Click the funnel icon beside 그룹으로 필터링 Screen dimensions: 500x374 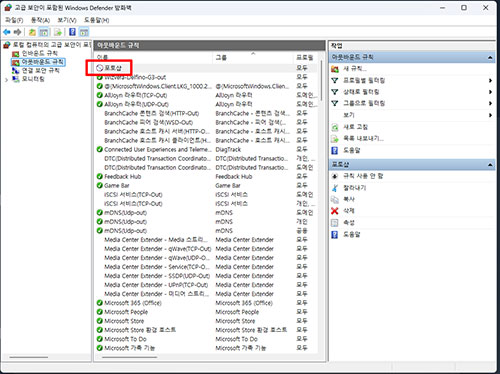[x=335, y=103]
